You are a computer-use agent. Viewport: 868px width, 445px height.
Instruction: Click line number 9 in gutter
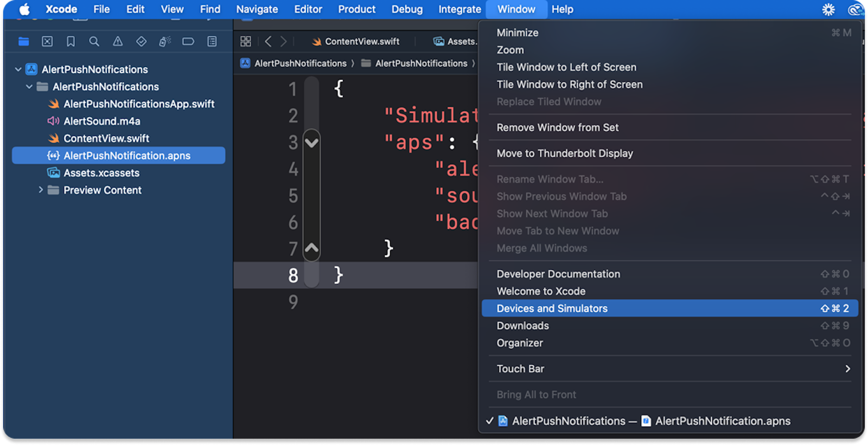pyautogui.click(x=293, y=302)
